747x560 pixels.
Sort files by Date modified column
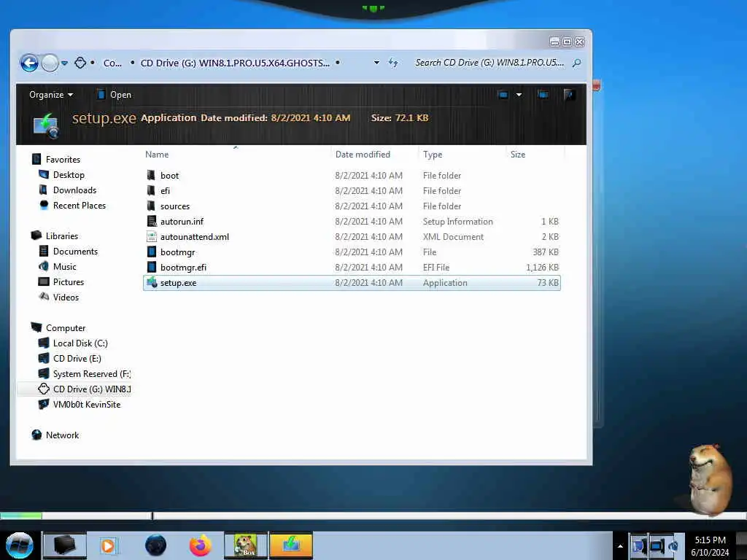click(x=363, y=155)
